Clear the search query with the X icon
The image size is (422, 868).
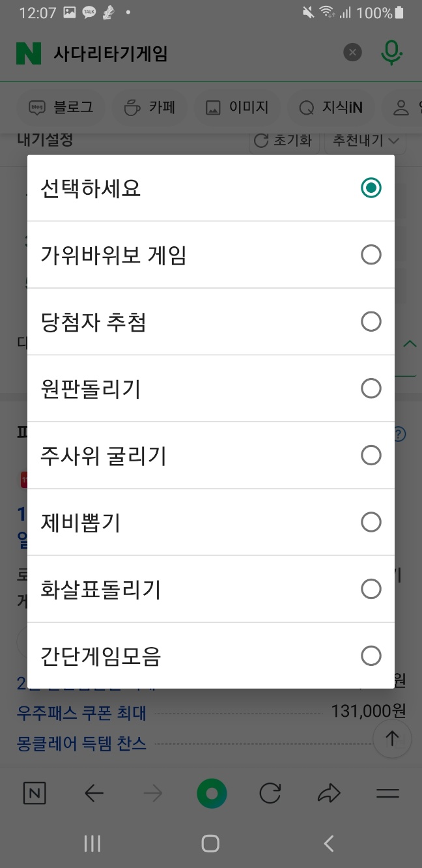click(352, 53)
